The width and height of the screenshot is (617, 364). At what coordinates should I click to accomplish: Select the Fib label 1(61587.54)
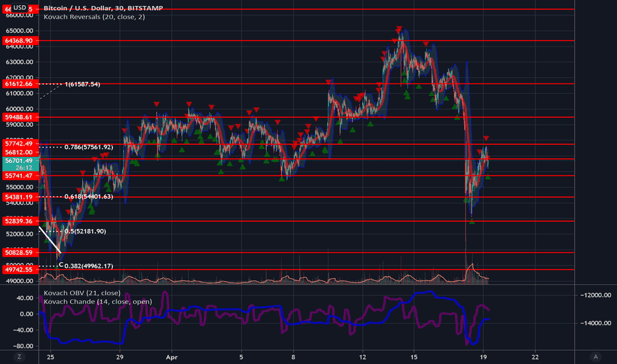click(x=82, y=84)
